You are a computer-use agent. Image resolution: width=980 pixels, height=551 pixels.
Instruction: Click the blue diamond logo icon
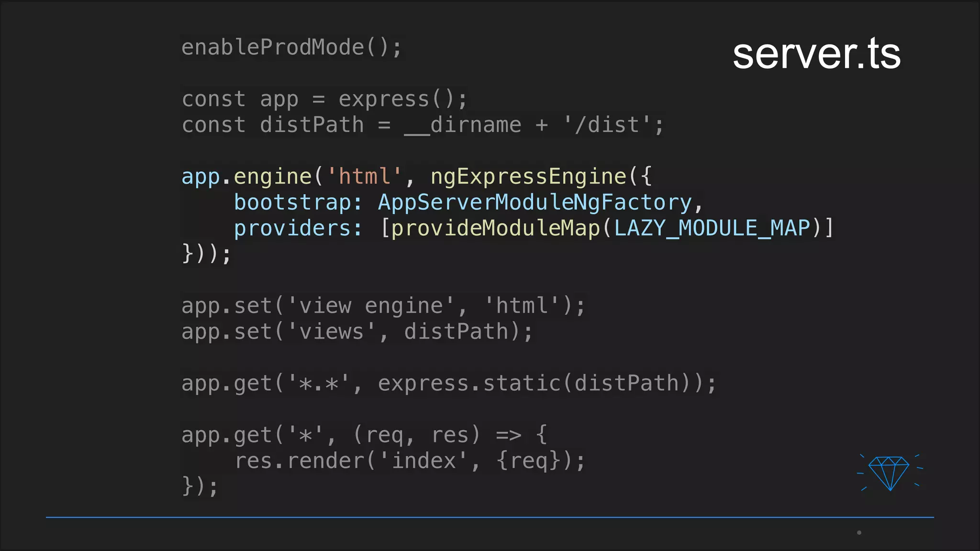pyautogui.click(x=890, y=473)
